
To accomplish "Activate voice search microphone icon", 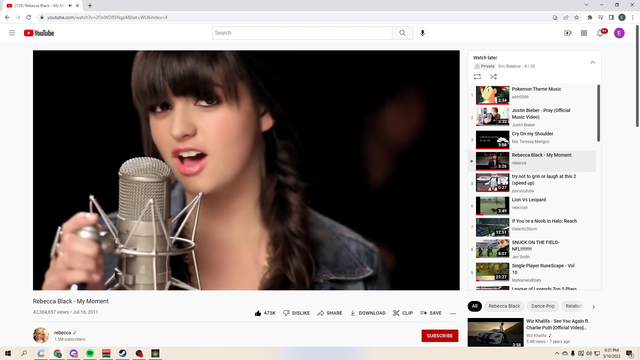I will click(422, 33).
